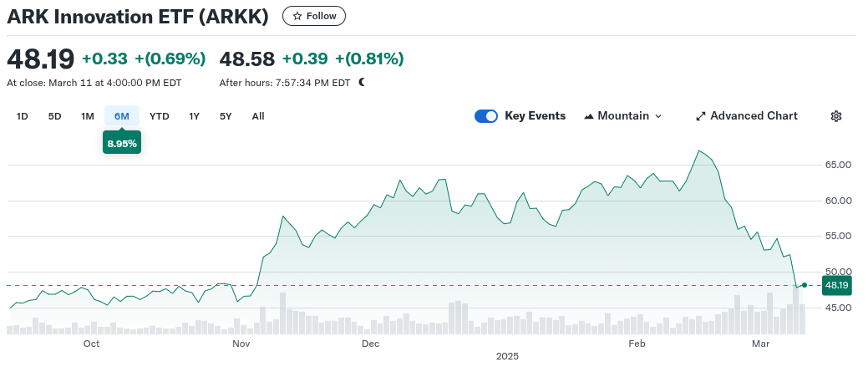Select the YTD time range
The height and width of the screenshot is (372, 868).
pos(160,116)
